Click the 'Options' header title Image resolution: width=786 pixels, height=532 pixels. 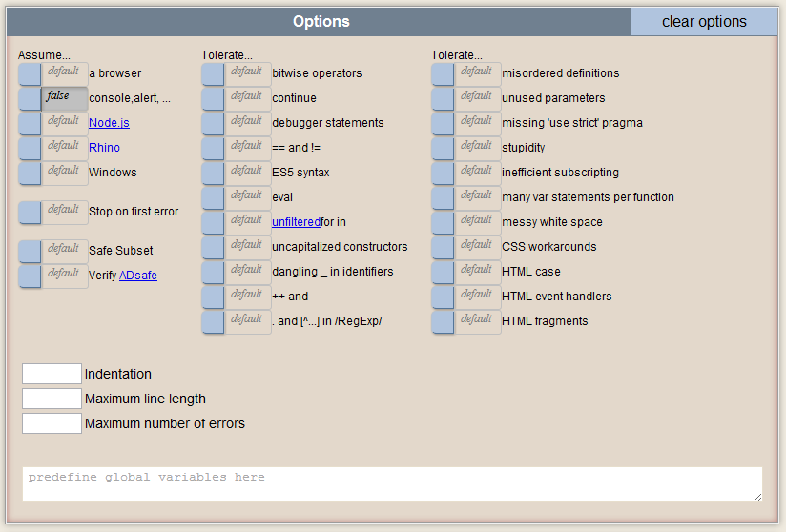click(321, 22)
